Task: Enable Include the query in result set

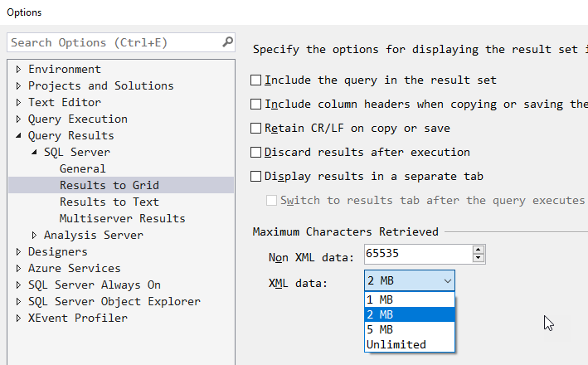Action: 255,80
